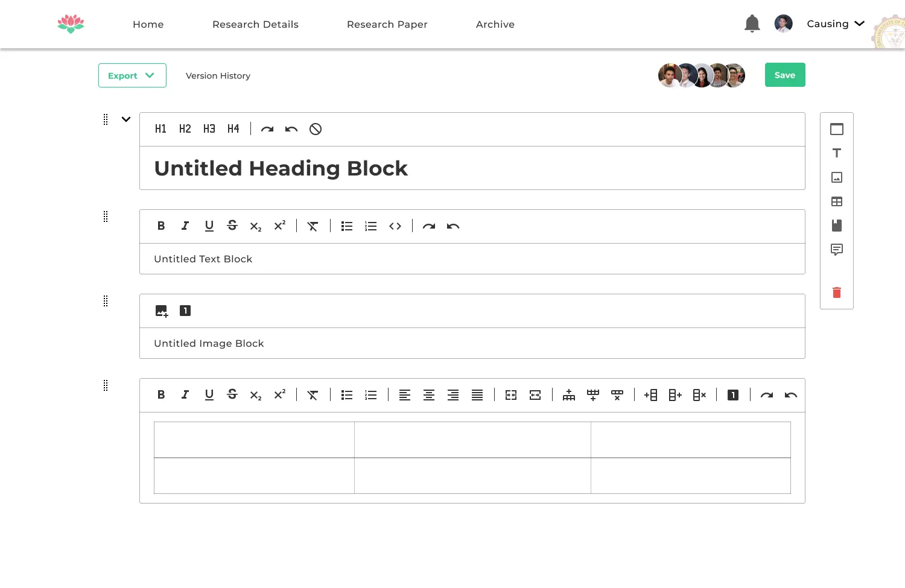Viewport: 905px width, 588px height.
Task: Clear formatting in the text block toolbar
Action: point(313,226)
